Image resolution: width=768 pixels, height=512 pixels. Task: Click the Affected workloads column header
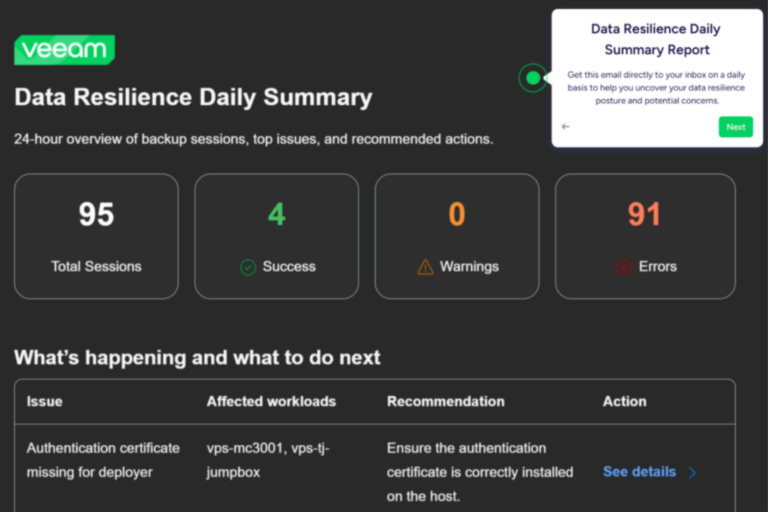tap(271, 401)
